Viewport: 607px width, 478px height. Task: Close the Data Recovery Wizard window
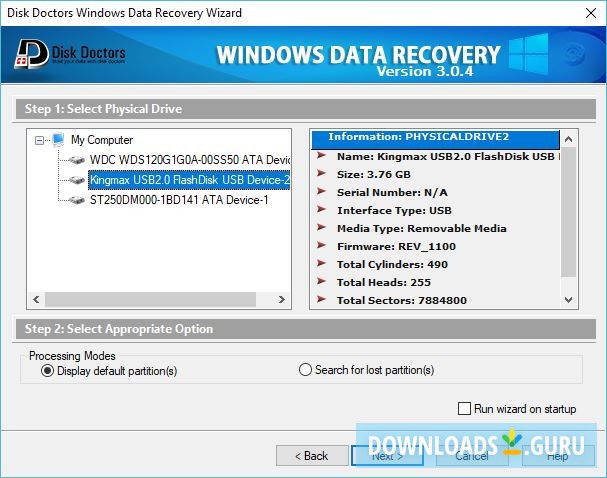(x=591, y=13)
